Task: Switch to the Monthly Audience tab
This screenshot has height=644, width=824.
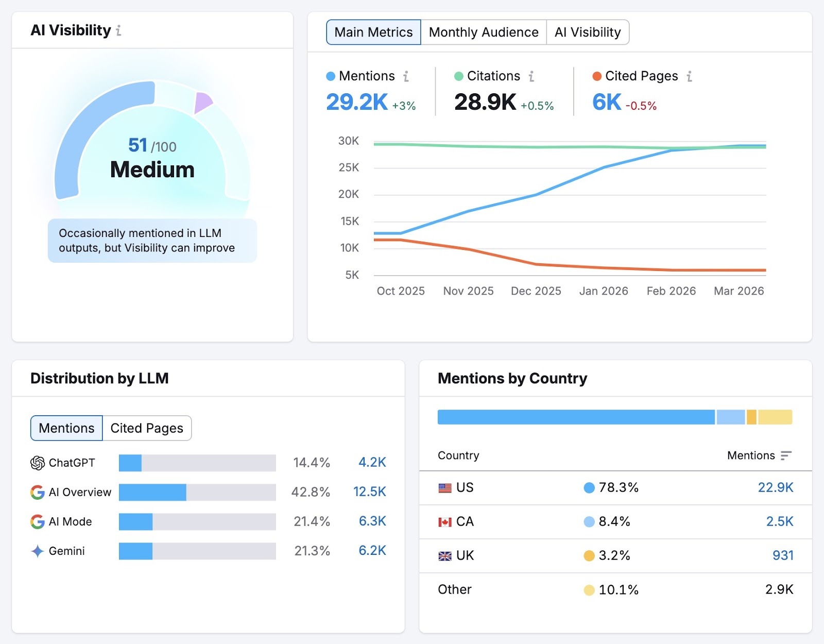Action: click(484, 32)
